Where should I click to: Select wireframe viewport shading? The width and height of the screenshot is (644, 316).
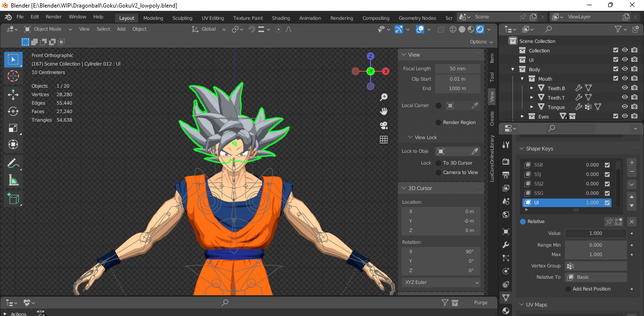coord(453,29)
